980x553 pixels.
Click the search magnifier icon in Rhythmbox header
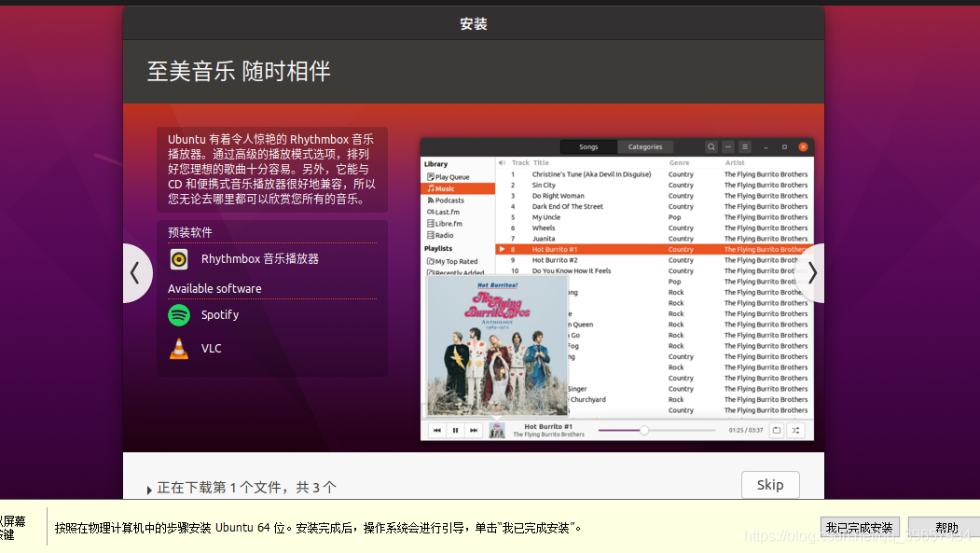711,146
